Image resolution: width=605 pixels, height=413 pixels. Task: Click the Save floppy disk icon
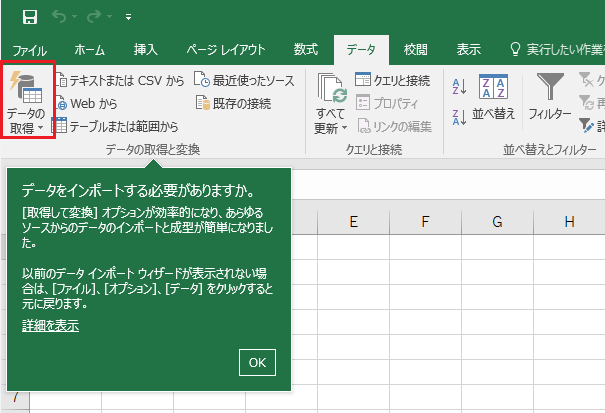click(x=30, y=17)
